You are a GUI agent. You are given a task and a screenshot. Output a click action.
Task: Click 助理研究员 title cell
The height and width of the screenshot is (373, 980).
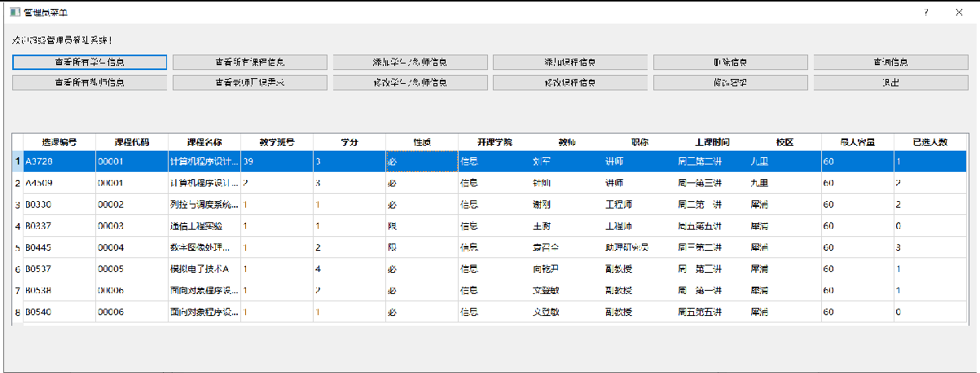[x=639, y=247]
